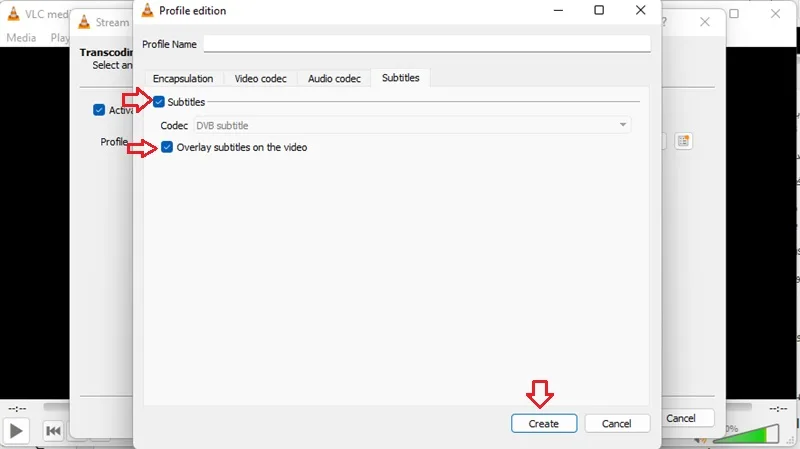Uncheck Overlay subtitles on the video
800x449 pixels.
[167, 147]
